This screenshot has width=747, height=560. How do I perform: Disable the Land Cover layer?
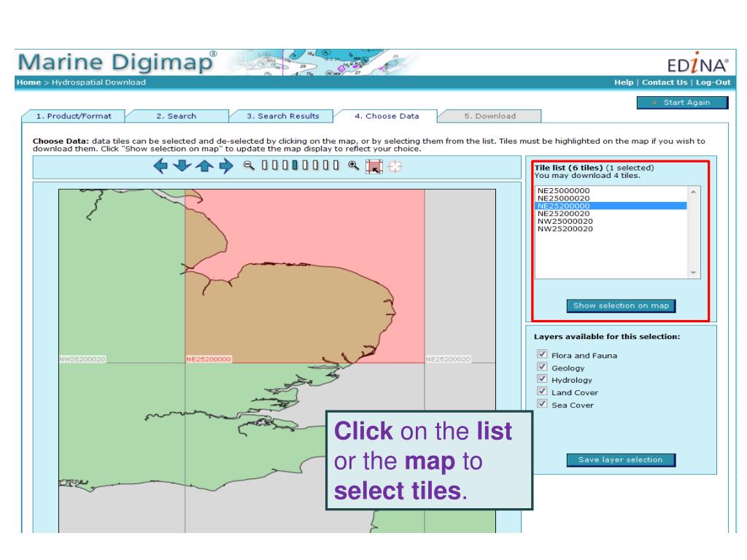[x=542, y=391]
